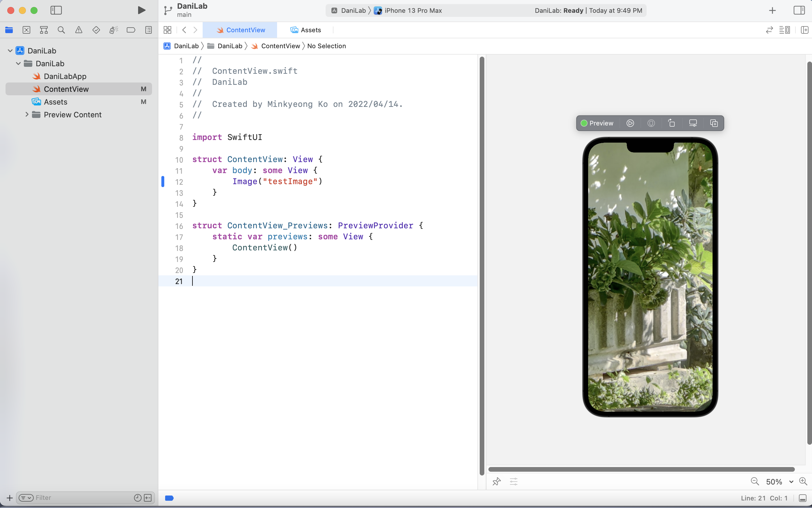Image resolution: width=812 pixels, height=508 pixels.
Task: Open the Find navigator magnifier icon
Action: point(61,30)
